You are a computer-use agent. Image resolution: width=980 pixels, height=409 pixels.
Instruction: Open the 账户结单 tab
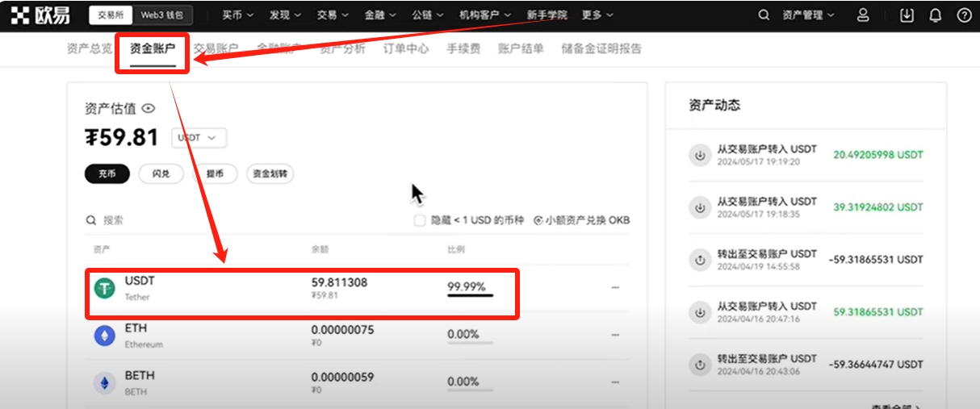pos(521,48)
